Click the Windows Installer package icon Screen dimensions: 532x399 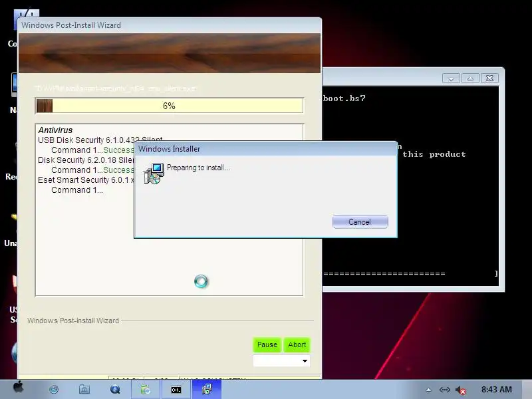tap(154, 174)
